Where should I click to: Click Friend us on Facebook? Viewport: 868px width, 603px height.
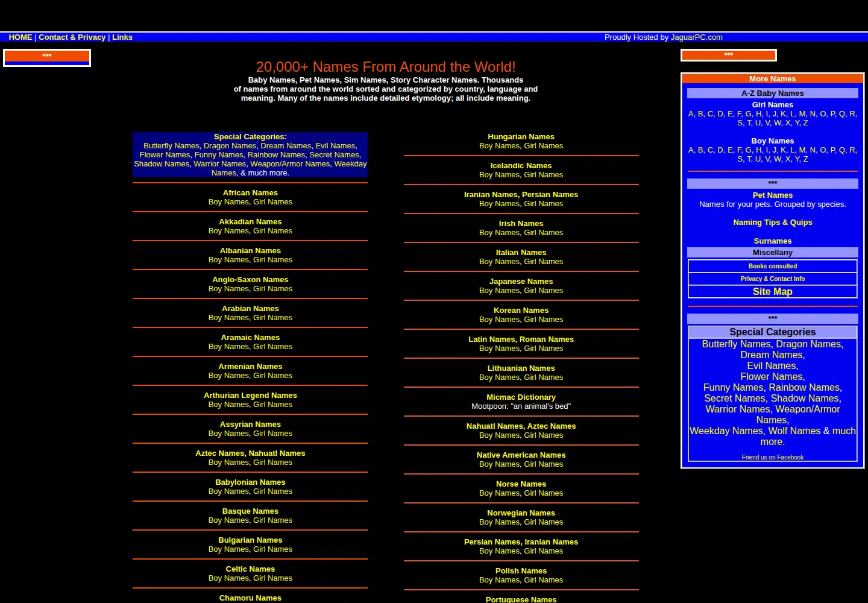[x=772, y=458]
